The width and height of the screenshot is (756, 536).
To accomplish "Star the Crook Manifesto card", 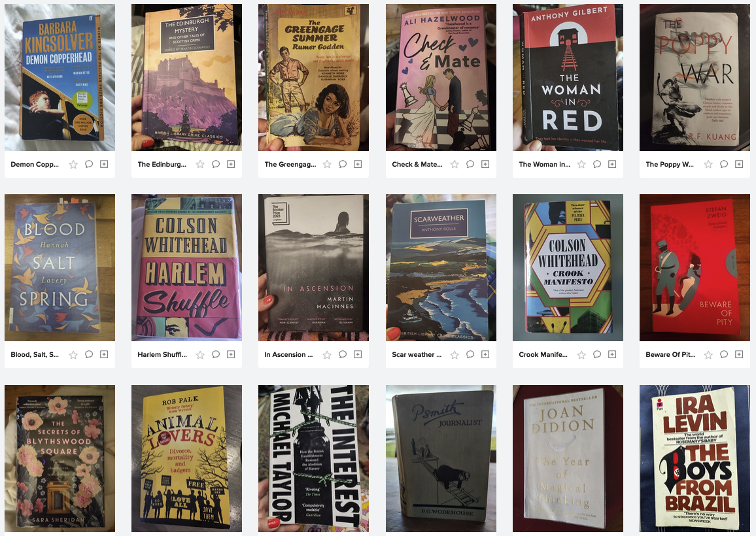I will coord(581,355).
